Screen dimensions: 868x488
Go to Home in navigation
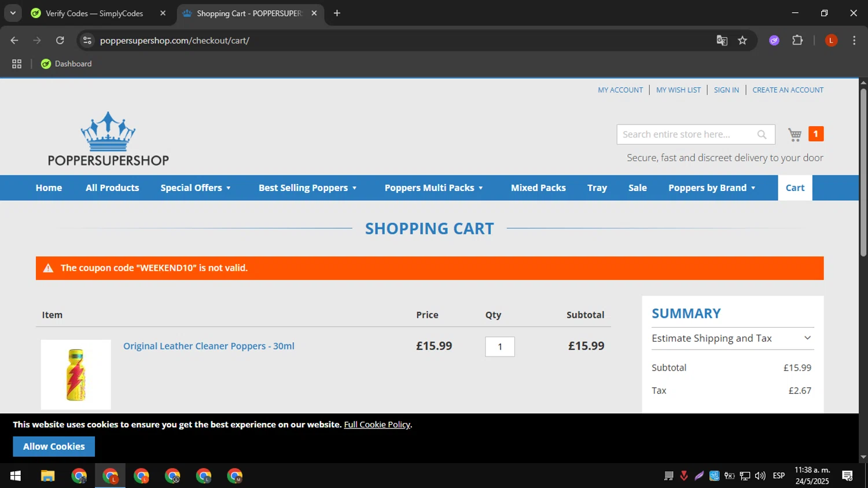(49, 188)
